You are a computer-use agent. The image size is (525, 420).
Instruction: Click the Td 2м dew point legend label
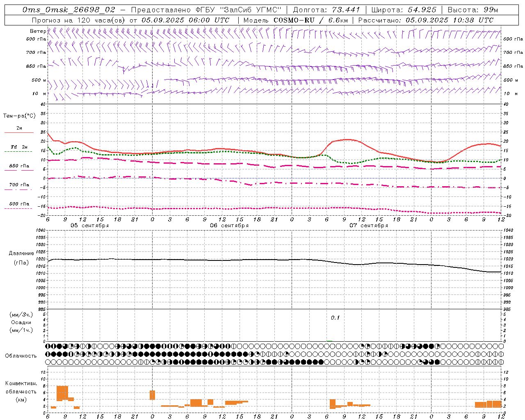point(19,147)
